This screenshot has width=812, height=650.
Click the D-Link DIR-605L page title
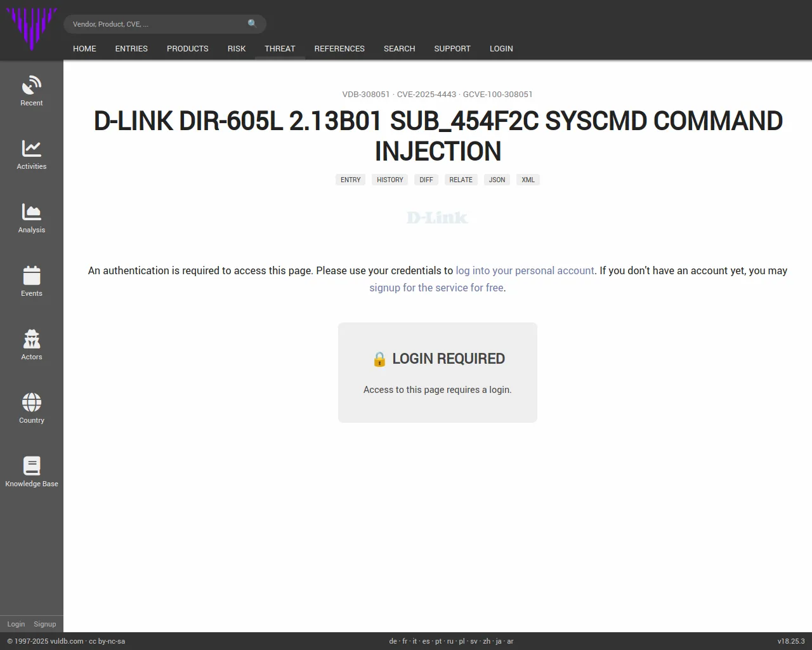click(438, 136)
